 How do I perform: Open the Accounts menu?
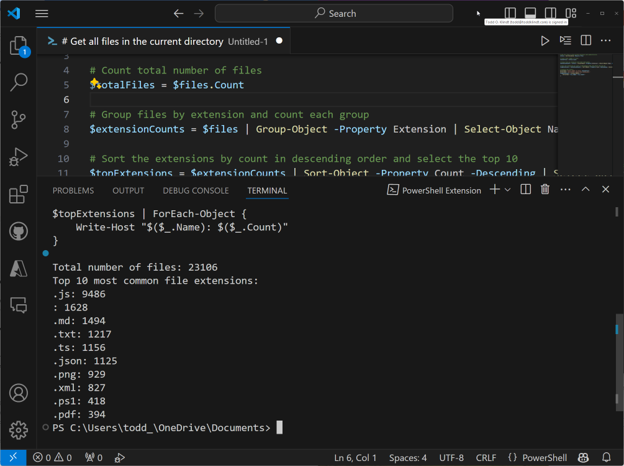[18, 393]
